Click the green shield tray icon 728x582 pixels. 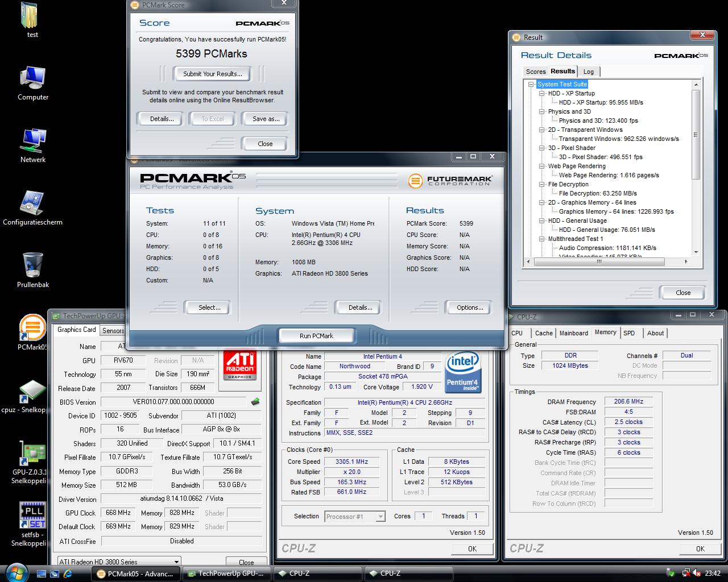click(671, 573)
